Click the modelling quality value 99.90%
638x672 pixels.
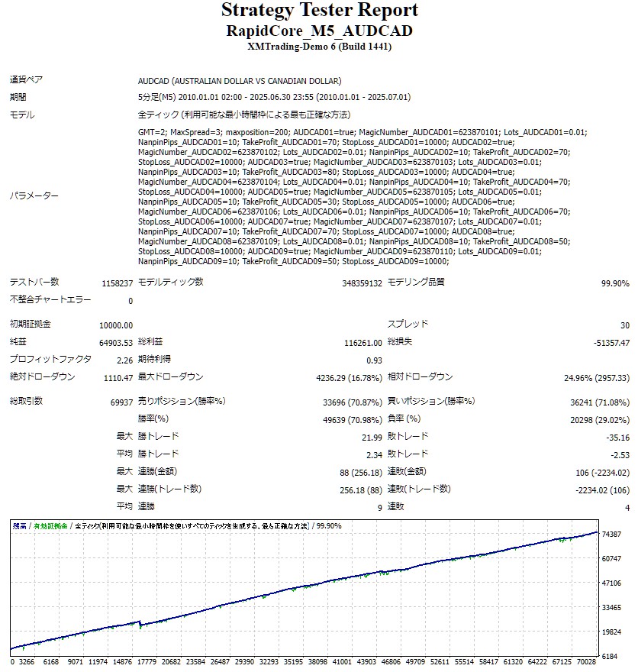pos(615,283)
